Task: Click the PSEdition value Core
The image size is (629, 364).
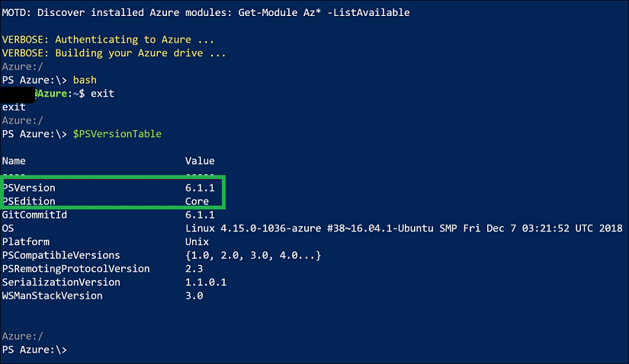Action: [197, 201]
